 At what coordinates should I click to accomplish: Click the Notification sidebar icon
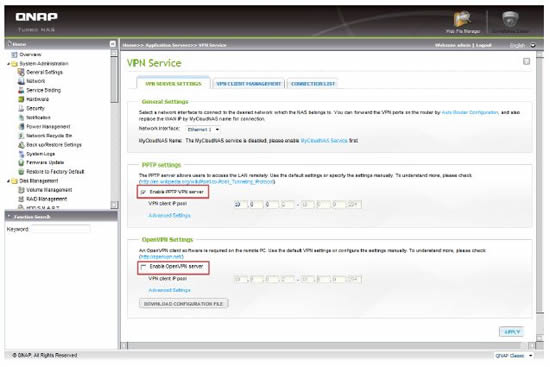click(x=21, y=118)
